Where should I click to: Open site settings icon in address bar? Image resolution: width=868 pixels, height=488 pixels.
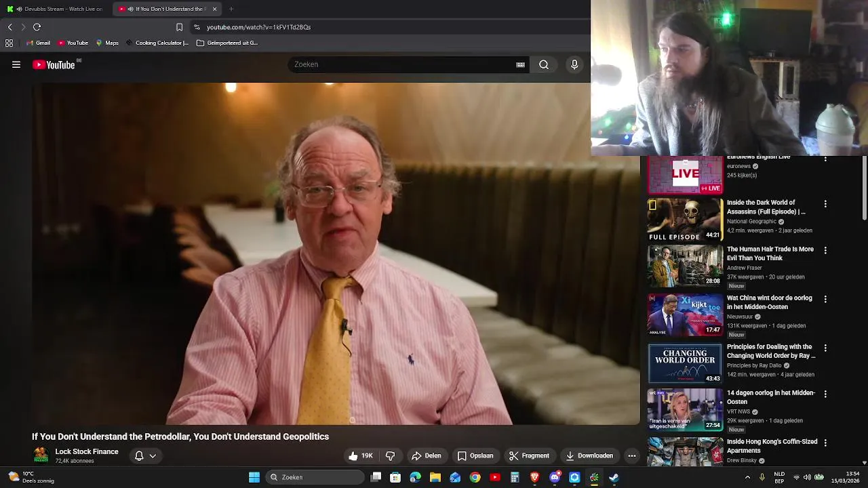pos(197,27)
